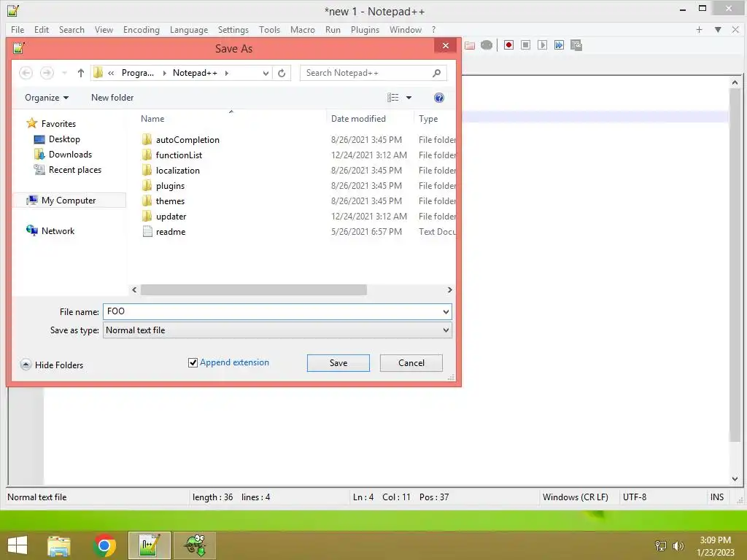Image resolution: width=747 pixels, height=560 pixels.
Task: Click the horizontal scrollbar thumb in file list
Action: click(253, 290)
